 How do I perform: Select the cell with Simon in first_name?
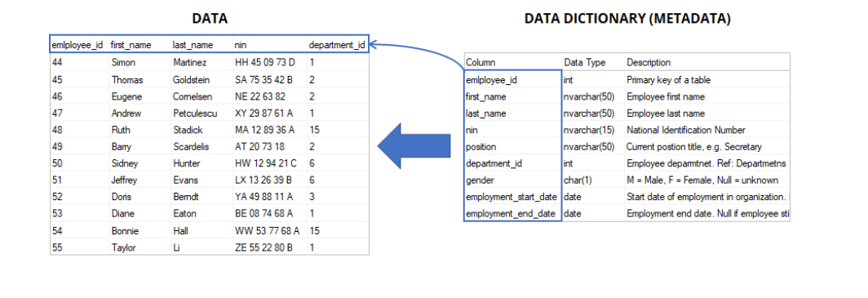124,63
